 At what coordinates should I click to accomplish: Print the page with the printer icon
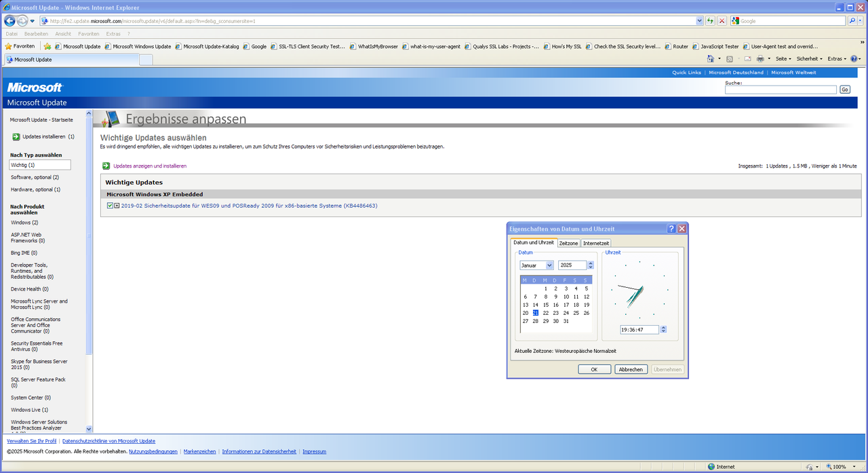pyautogui.click(x=760, y=59)
